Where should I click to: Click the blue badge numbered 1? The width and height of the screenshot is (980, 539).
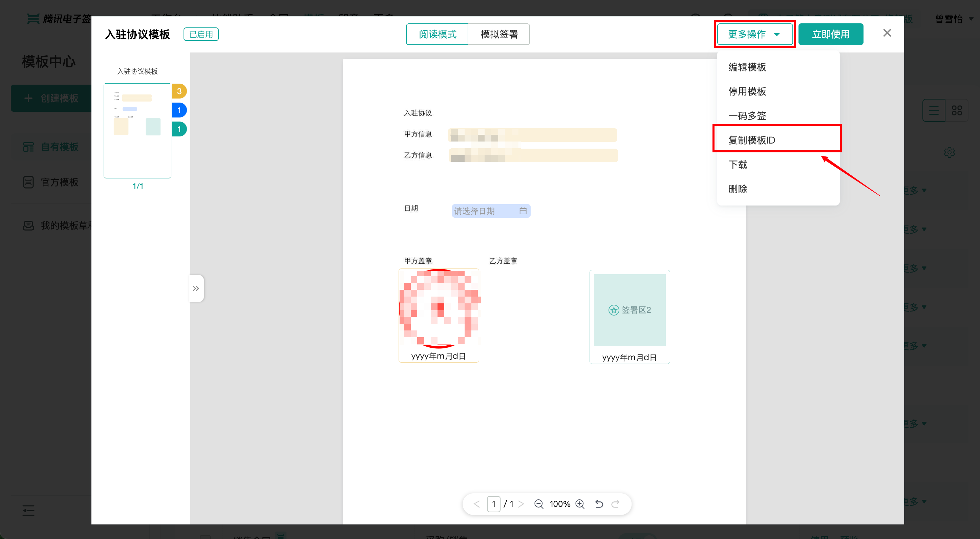tap(179, 110)
